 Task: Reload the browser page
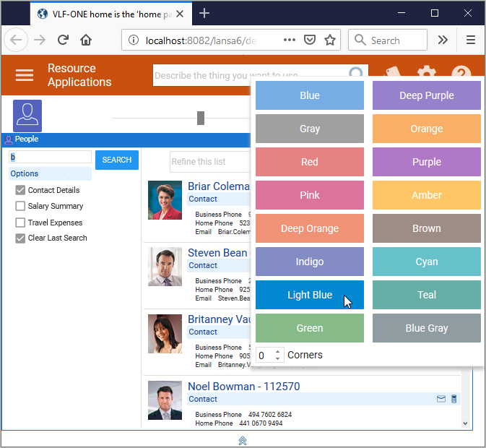pos(64,40)
